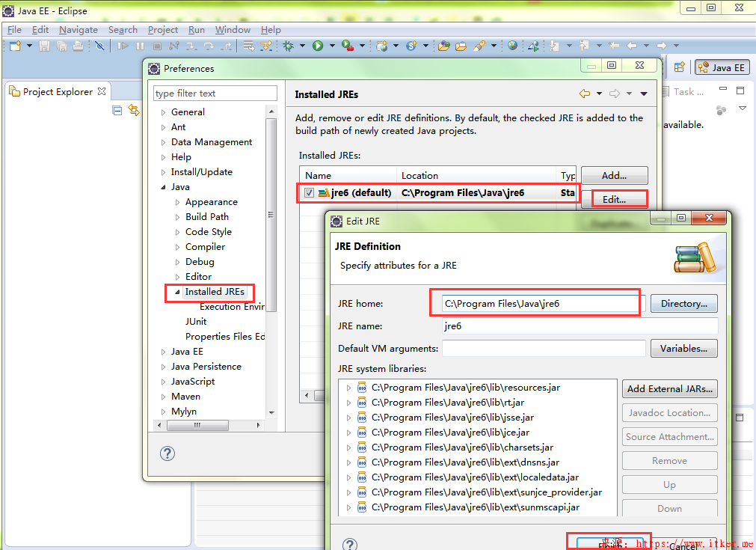Click the Print toolbar icon
Image resolution: width=756 pixels, height=550 pixels.
[78, 46]
